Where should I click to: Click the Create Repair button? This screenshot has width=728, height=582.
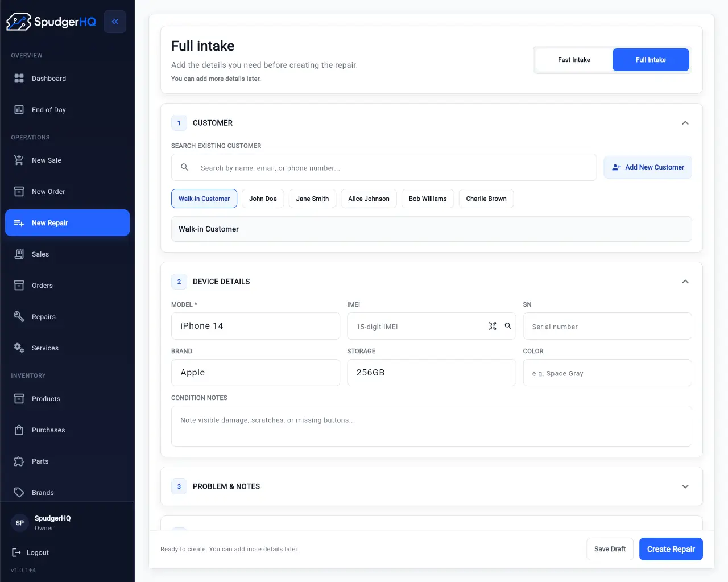671,549
